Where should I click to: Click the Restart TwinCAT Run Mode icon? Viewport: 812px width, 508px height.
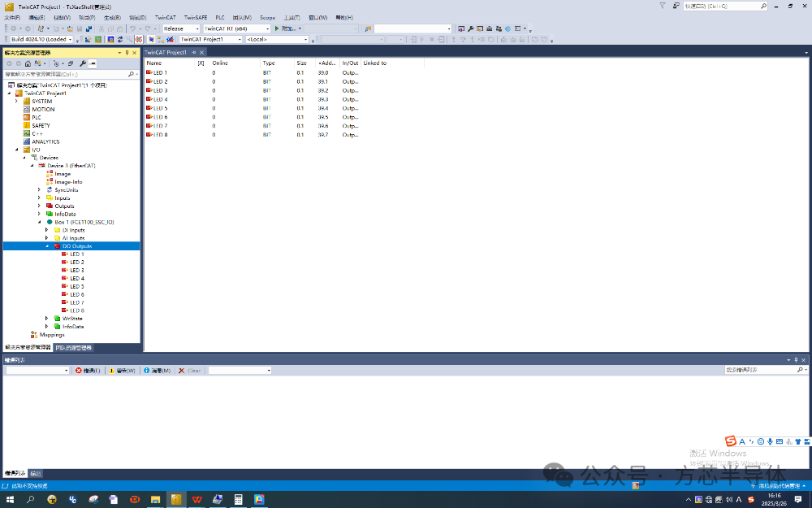tap(98, 39)
